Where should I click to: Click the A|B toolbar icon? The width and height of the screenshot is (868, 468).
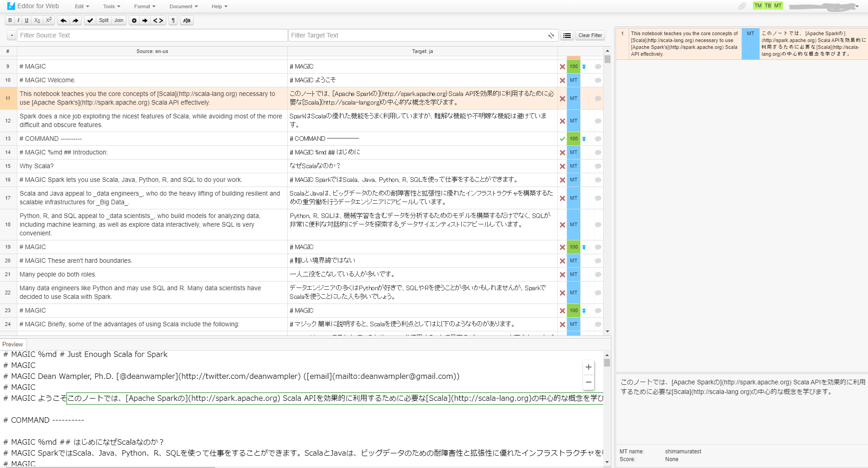click(187, 21)
